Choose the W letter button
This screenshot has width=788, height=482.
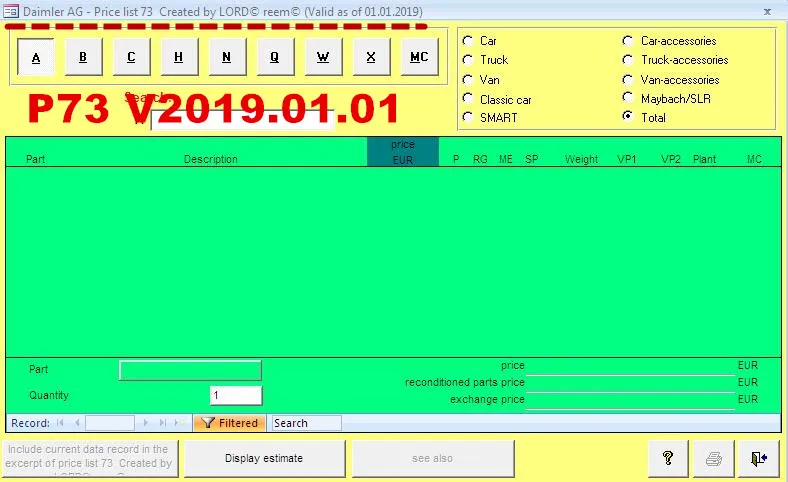click(323, 57)
